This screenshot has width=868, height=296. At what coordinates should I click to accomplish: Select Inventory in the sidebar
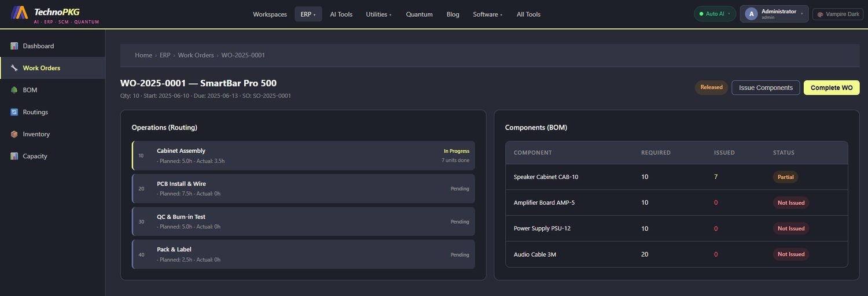pyautogui.click(x=53, y=134)
